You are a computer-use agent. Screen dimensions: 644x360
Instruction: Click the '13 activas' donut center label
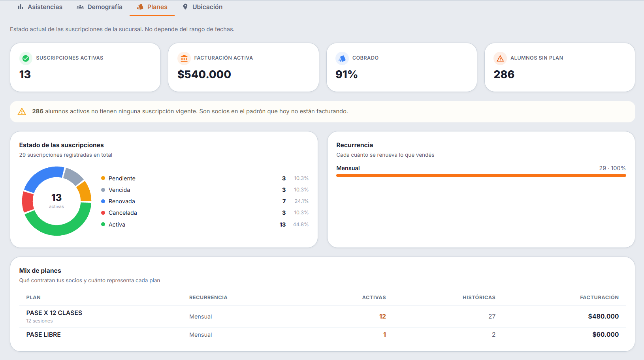click(56, 201)
